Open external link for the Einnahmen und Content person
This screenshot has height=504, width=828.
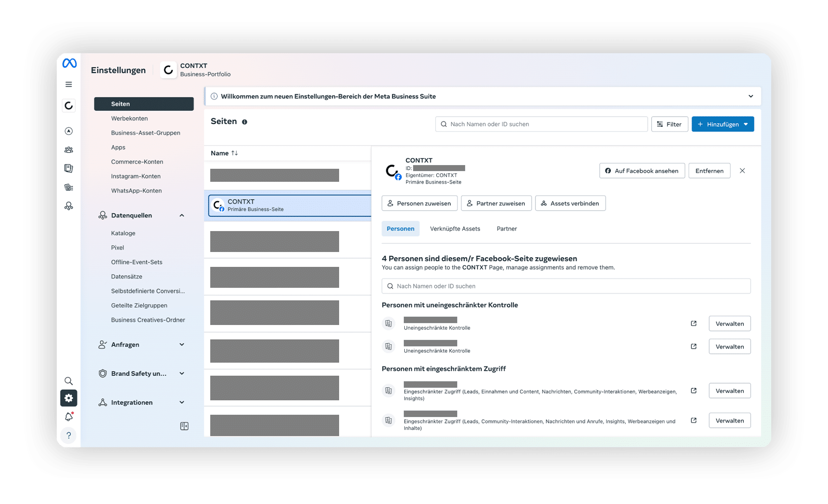694,391
